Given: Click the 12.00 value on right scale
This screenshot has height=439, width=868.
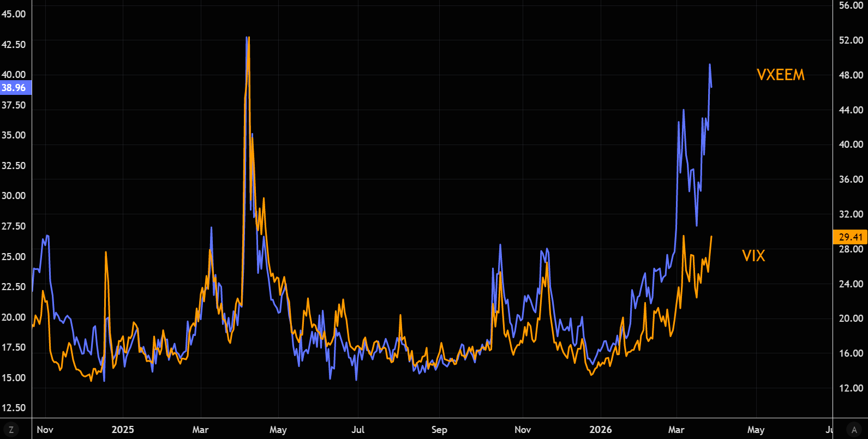Looking at the screenshot, I should click(851, 388).
